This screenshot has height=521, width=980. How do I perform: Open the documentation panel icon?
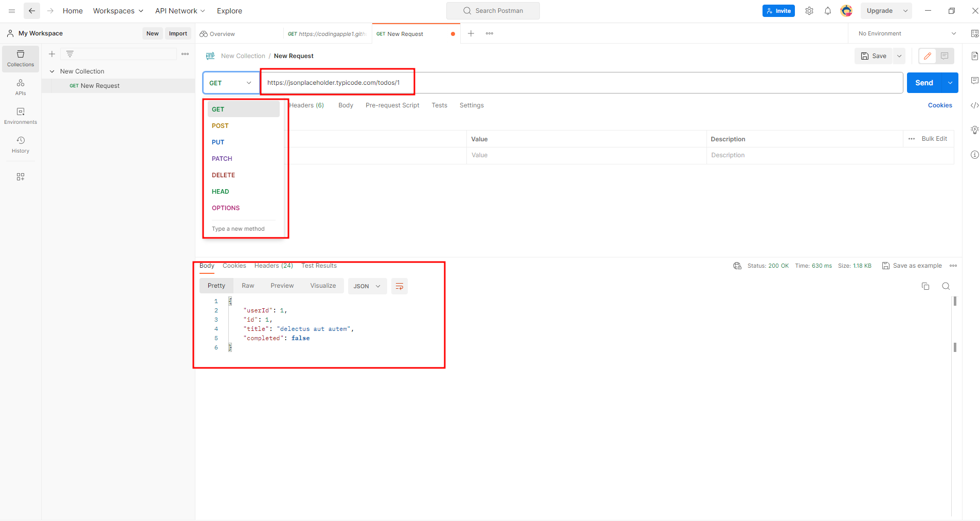[975, 56]
